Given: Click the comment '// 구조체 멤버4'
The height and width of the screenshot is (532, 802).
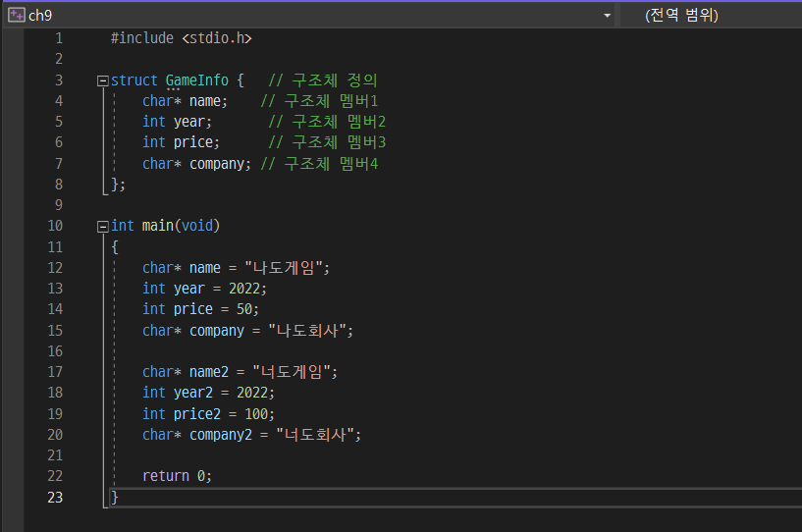Looking at the screenshot, I should [319, 164].
